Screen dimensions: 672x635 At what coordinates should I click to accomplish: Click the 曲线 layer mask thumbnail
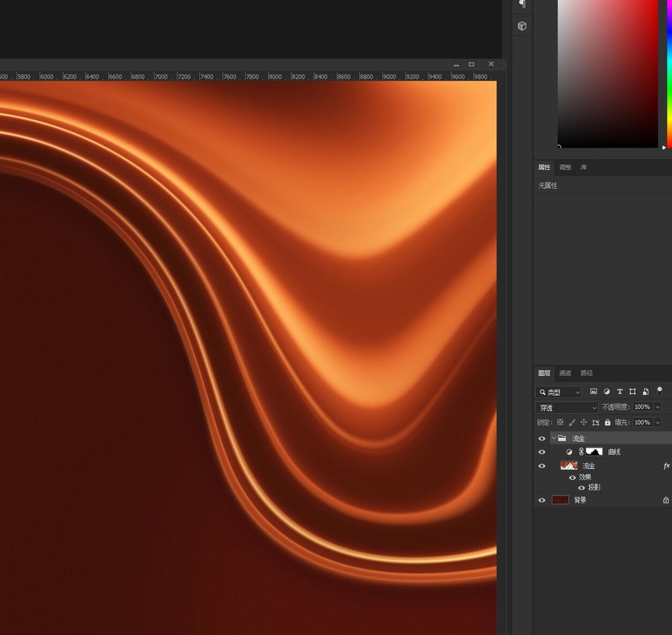tap(594, 451)
